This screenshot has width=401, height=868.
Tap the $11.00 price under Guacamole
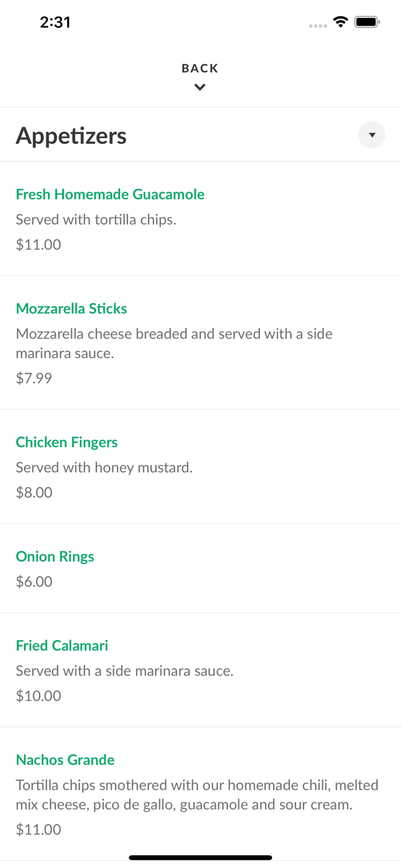(38, 244)
